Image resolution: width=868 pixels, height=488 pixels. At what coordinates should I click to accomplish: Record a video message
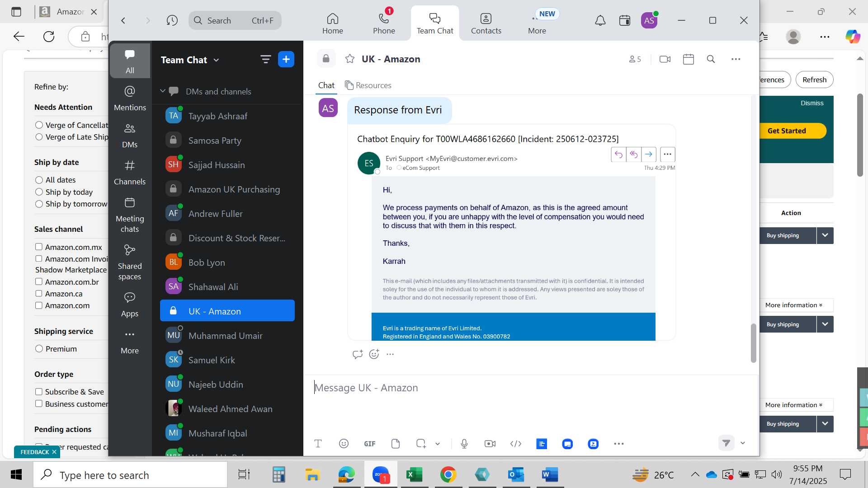[x=490, y=444]
